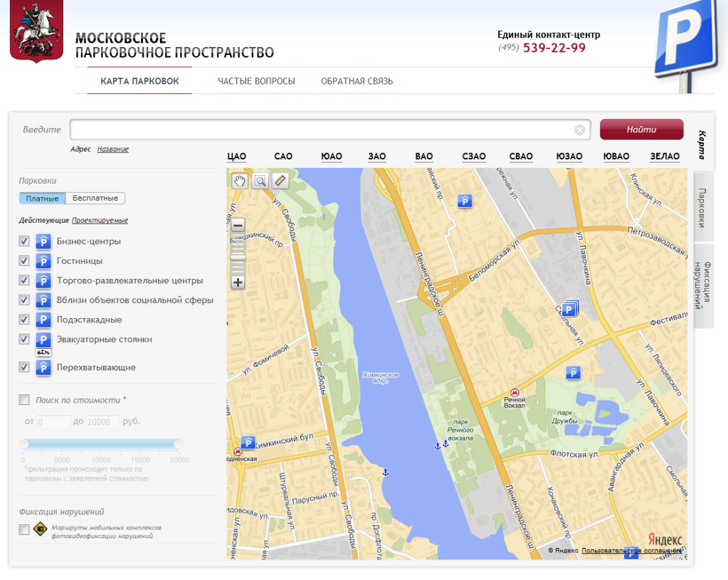Screen dimensions: 728x580
Task: Click parking marker near Химкинский бульвар
Action: pyautogui.click(x=248, y=442)
